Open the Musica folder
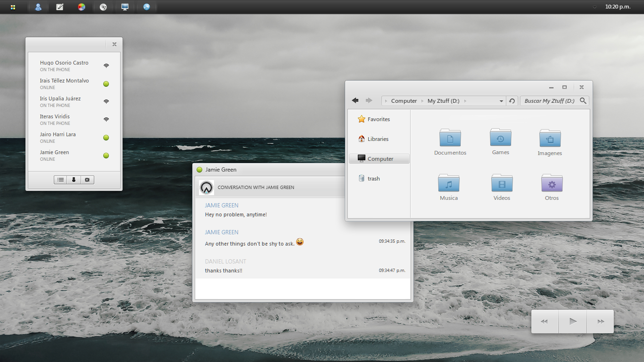Screen dimensions: 644x362 [449, 187]
